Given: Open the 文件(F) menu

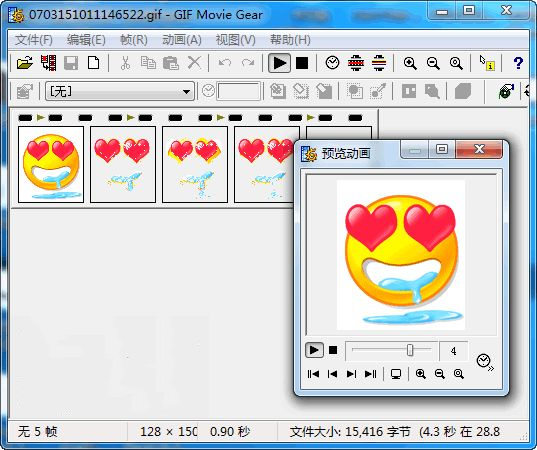Looking at the screenshot, I should [x=34, y=40].
